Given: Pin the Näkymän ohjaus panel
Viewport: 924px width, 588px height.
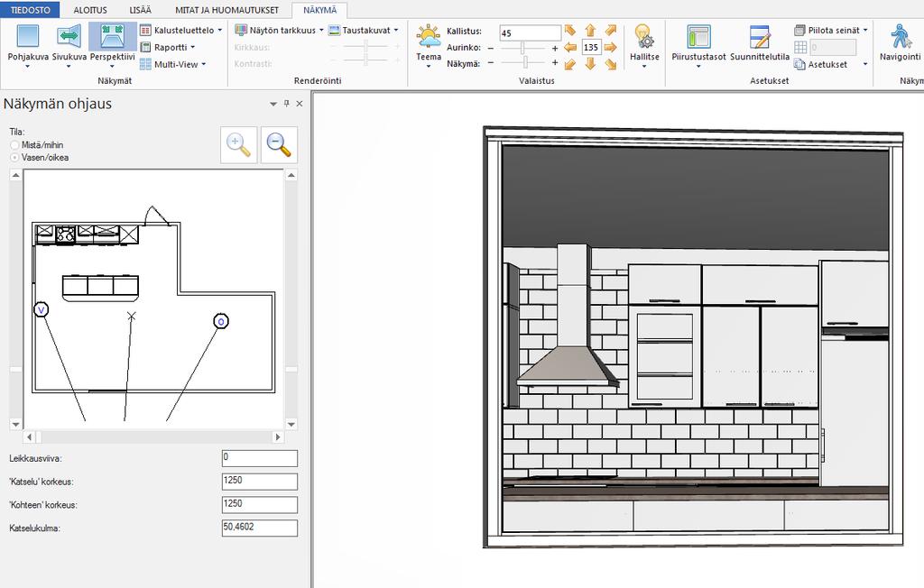Looking at the screenshot, I should (286, 104).
